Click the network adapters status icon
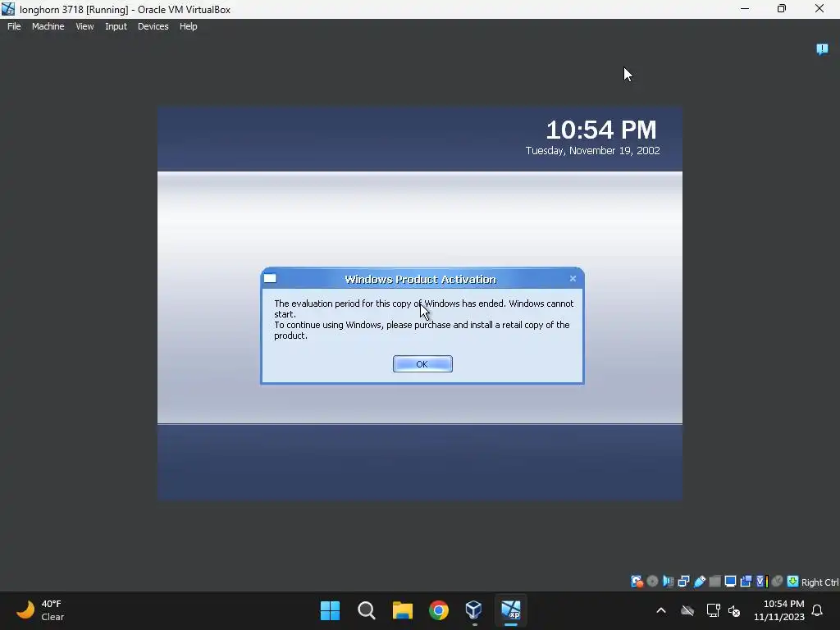 tap(683, 582)
